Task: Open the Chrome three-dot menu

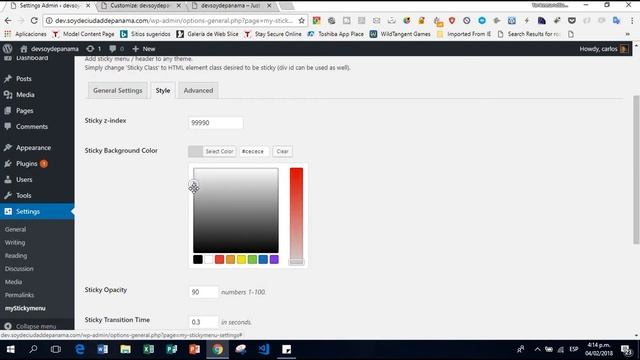Action: [x=632, y=20]
